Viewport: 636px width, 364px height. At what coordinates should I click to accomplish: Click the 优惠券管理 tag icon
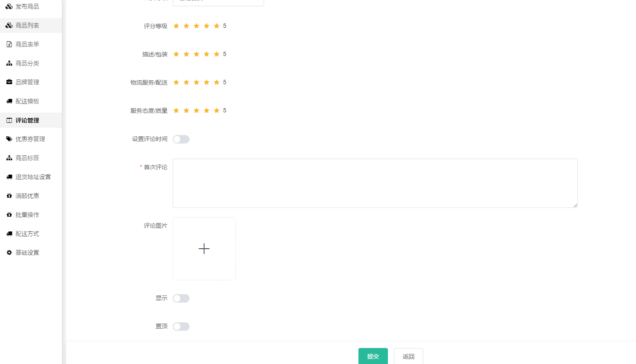pyautogui.click(x=9, y=139)
